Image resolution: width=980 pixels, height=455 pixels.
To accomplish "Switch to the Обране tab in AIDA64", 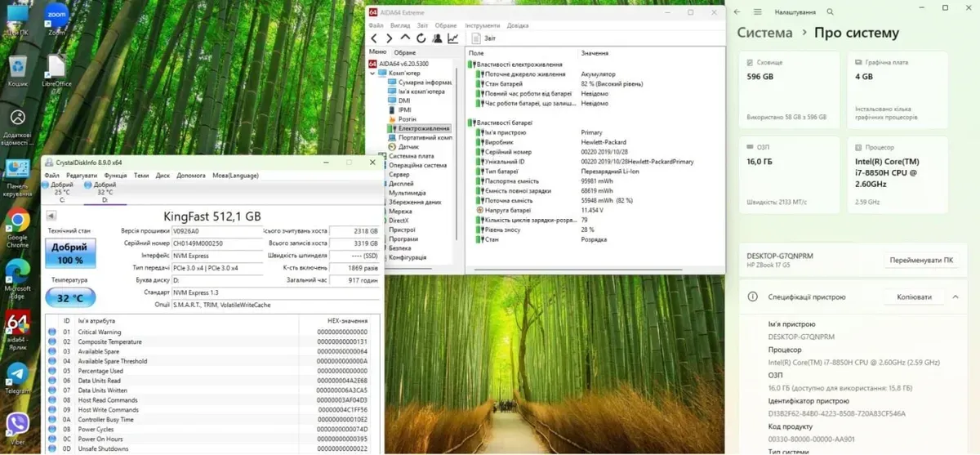I will pyautogui.click(x=405, y=52).
